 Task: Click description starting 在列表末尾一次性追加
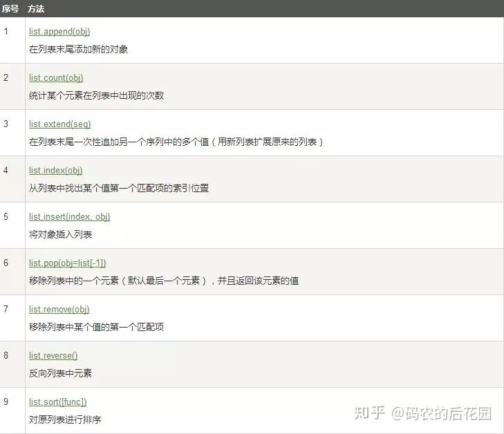[176, 142]
